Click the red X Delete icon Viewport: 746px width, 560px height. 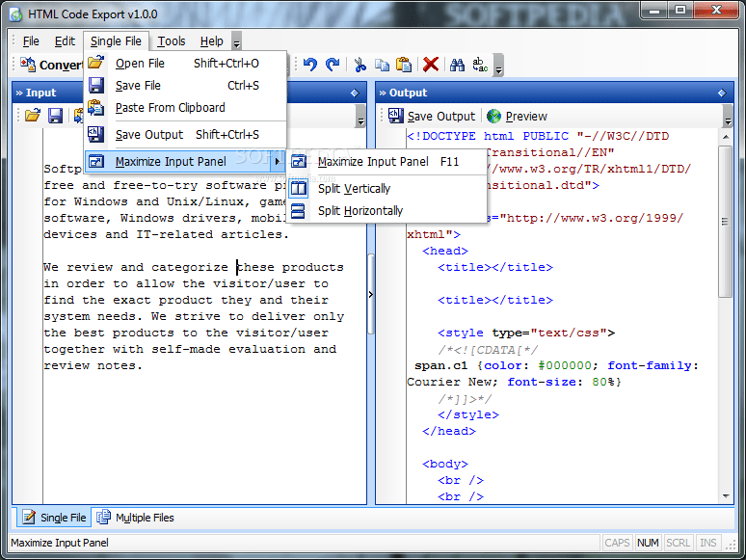[x=431, y=65]
